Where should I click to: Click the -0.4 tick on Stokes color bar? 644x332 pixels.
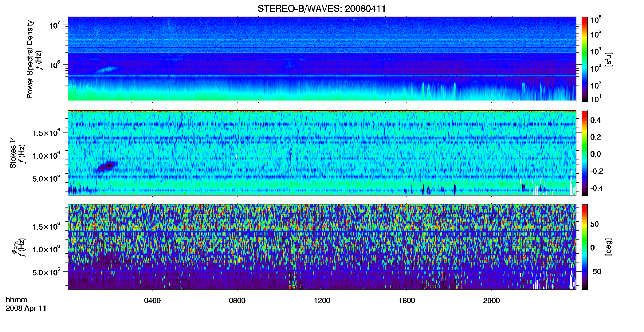(x=596, y=188)
